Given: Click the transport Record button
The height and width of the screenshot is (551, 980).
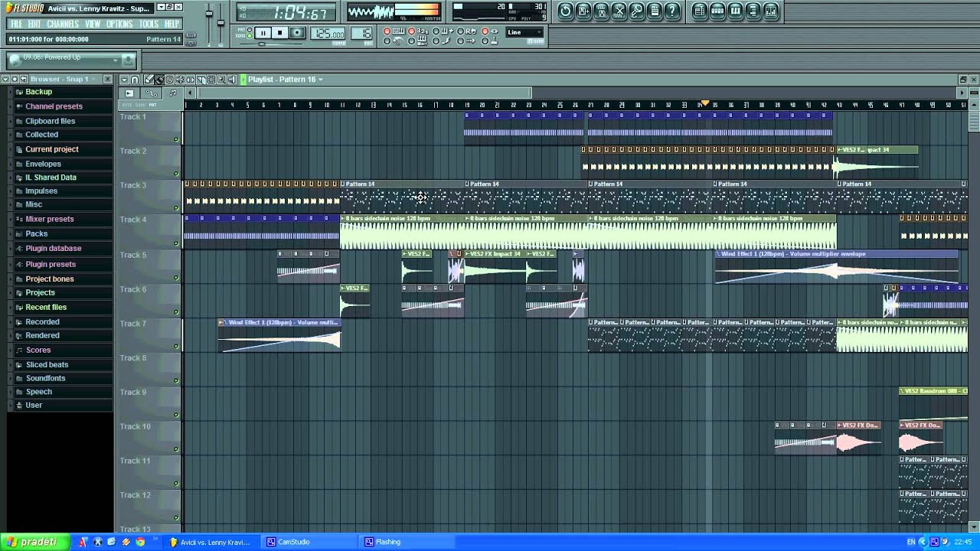Looking at the screenshot, I should (x=297, y=33).
